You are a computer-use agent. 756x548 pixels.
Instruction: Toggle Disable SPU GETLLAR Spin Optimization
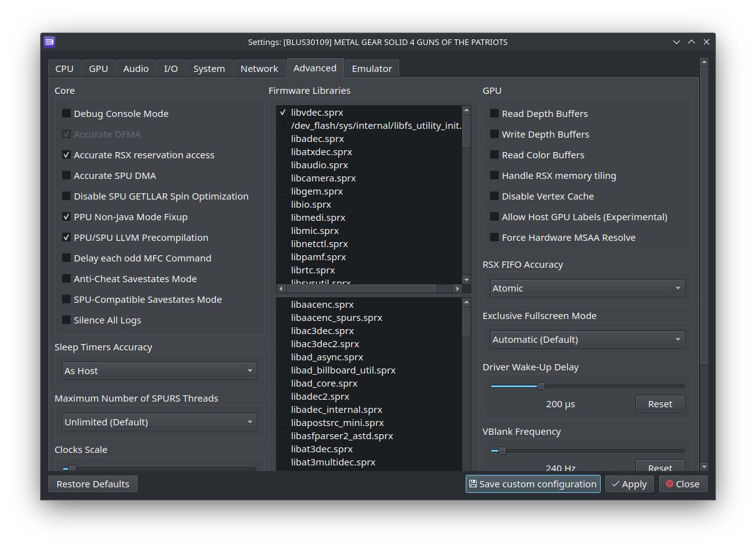pos(66,196)
